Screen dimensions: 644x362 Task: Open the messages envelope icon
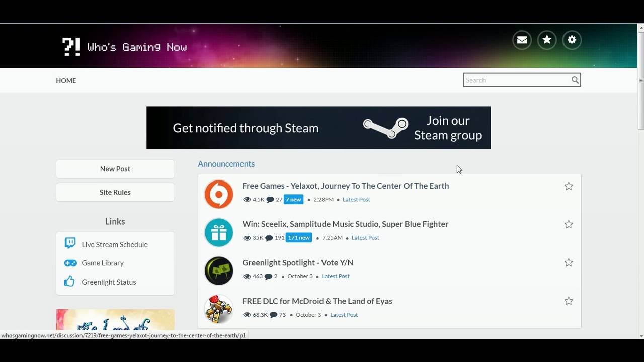coord(522,40)
